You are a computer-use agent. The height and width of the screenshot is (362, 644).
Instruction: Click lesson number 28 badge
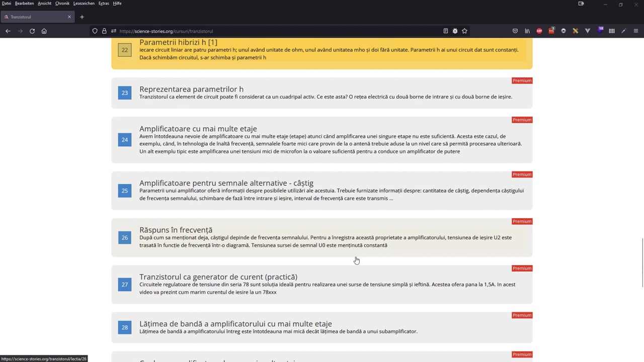[125, 328]
